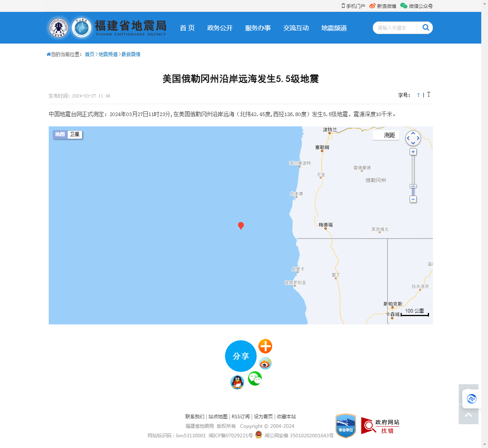Click the search magnifier icon
Viewport: 488px width, 448px height.
tap(426, 28)
